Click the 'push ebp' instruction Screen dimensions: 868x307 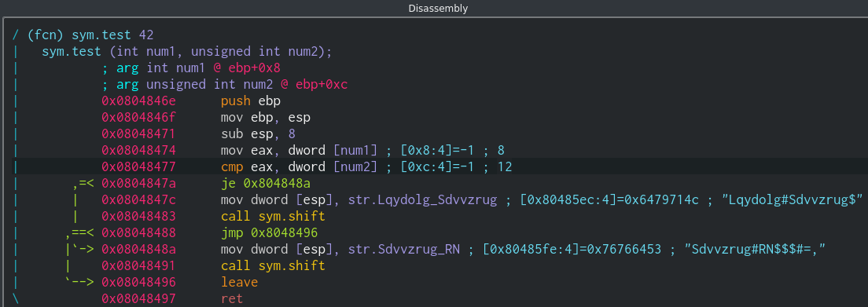(x=251, y=101)
